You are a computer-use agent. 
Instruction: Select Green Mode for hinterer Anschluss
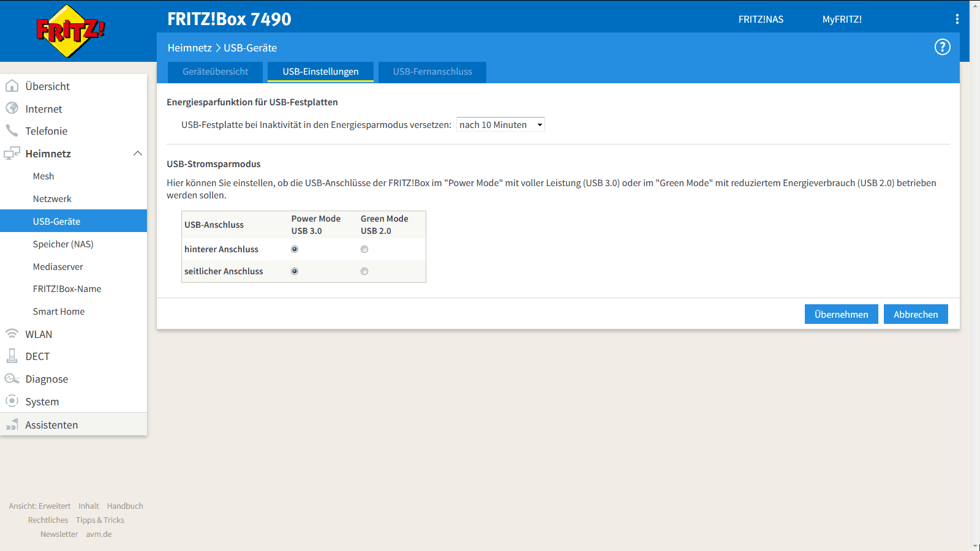[364, 249]
